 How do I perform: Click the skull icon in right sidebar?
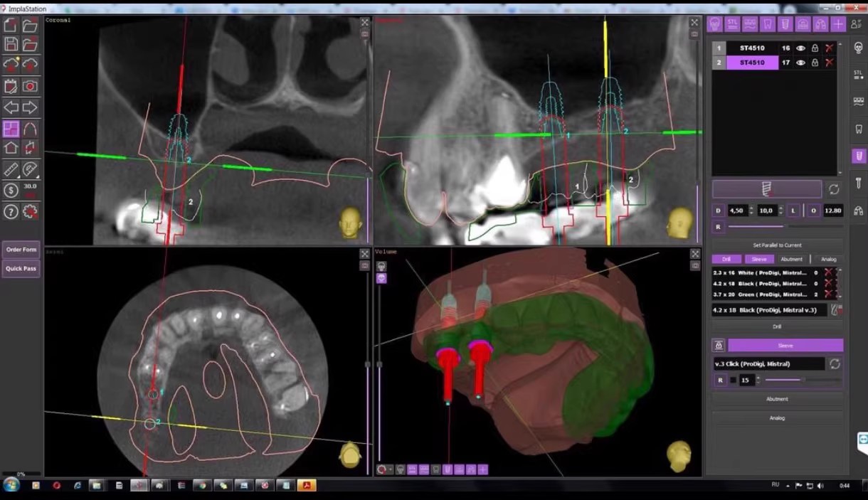(x=858, y=48)
